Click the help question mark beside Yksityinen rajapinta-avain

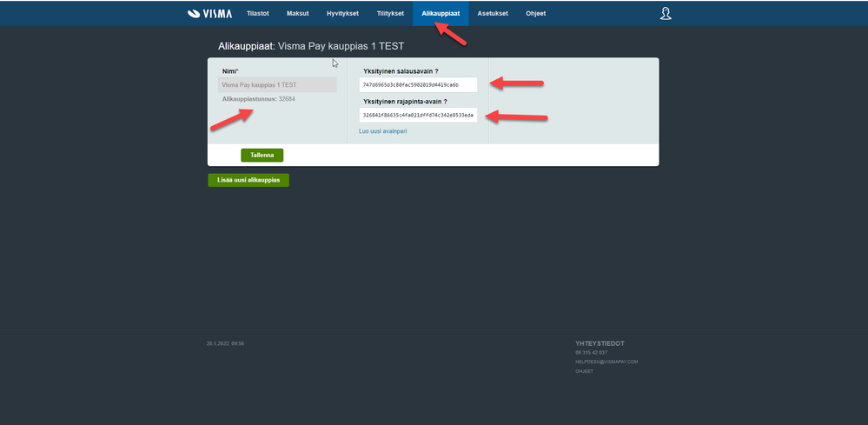[x=445, y=102]
